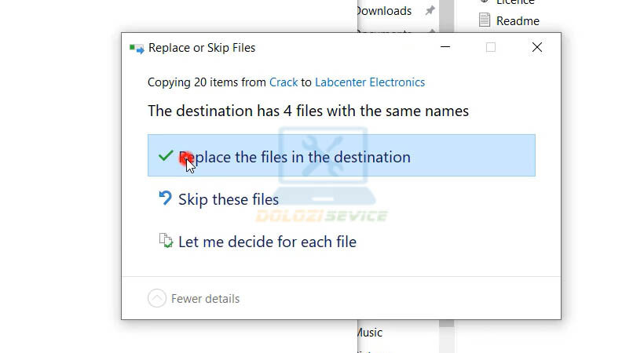
Task: Click the pin icon beside Downloads
Action: click(x=430, y=11)
